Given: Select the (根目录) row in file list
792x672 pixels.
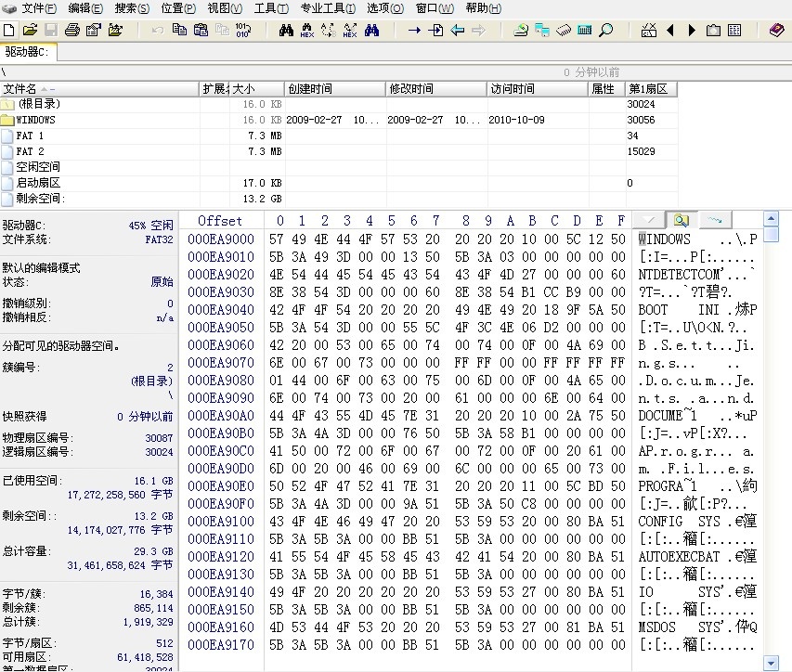Looking at the screenshot, I should [338, 104].
